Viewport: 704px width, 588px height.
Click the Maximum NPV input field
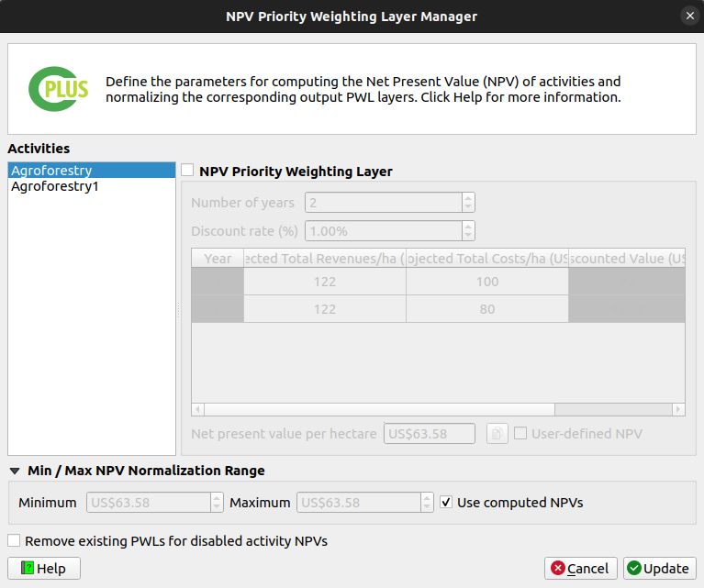(359, 503)
